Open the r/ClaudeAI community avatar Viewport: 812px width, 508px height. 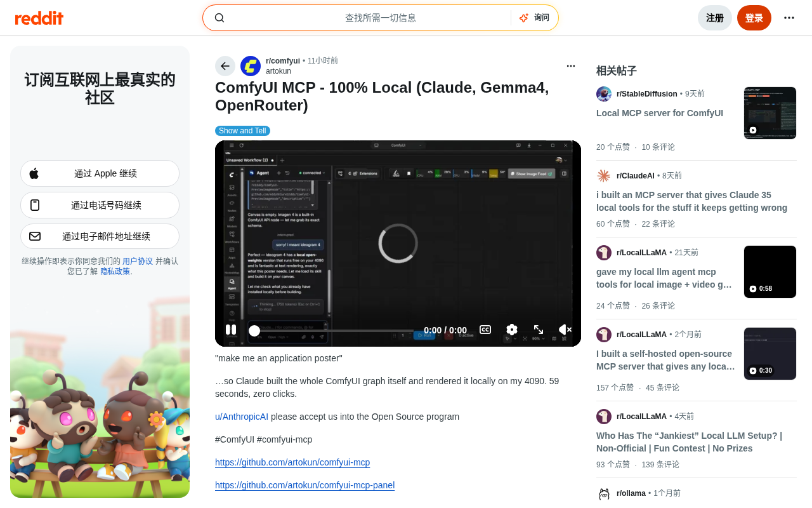tap(604, 176)
